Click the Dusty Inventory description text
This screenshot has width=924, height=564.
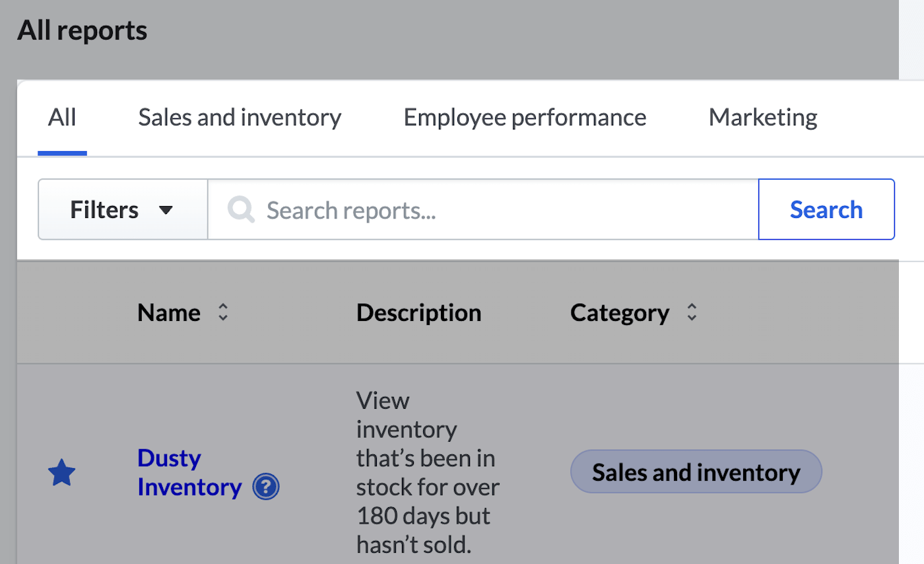(428, 472)
